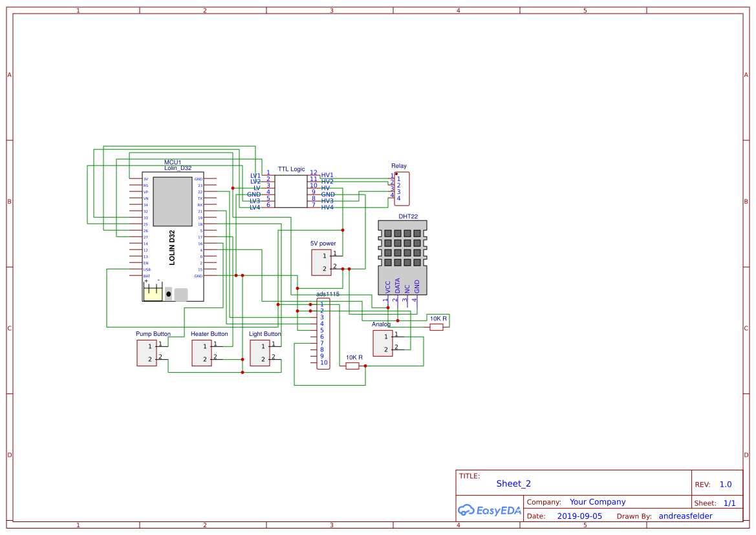Select the Drawn By name andreasfelder

[x=686, y=516]
